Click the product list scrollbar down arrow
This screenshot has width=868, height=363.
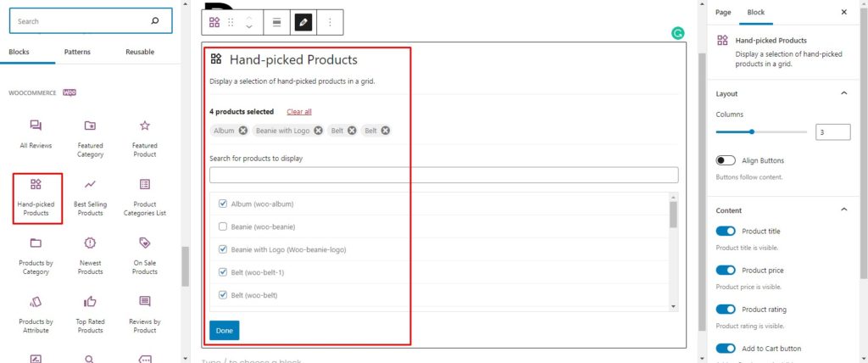coord(673,306)
